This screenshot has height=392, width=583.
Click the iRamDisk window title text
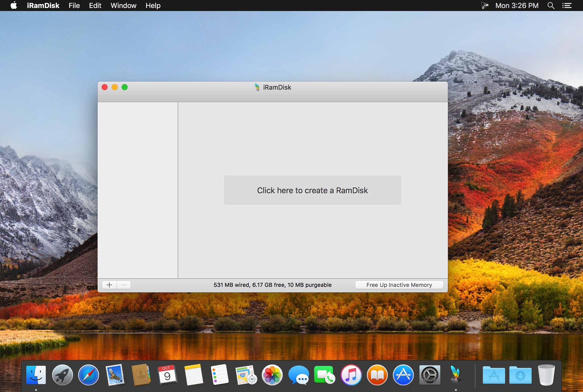(x=277, y=87)
